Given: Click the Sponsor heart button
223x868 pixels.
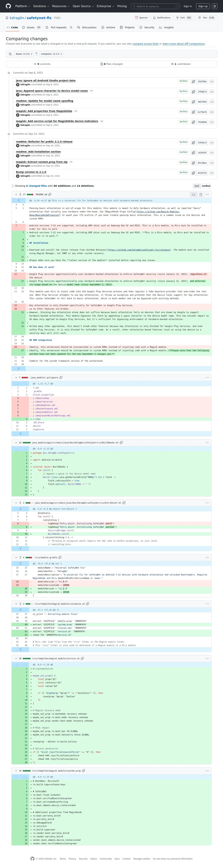Looking at the screenshot, I should [141, 18].
